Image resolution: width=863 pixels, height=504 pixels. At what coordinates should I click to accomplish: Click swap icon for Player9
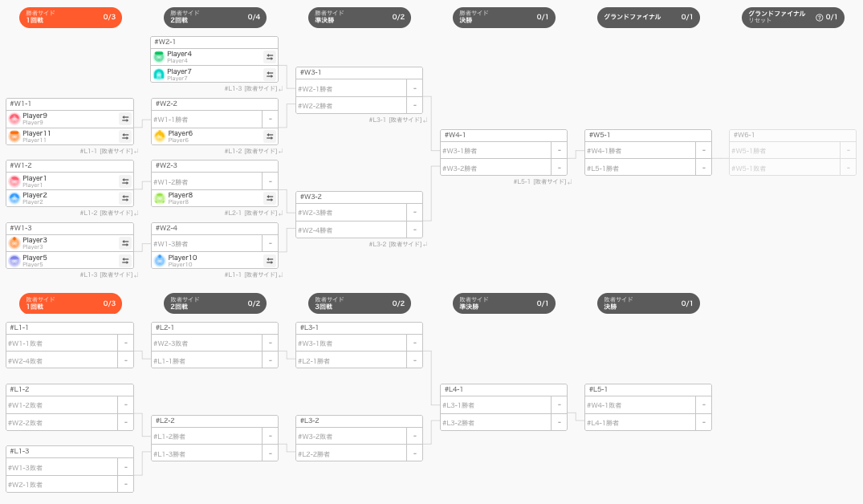pyautogui.click(x=125, y=118)
